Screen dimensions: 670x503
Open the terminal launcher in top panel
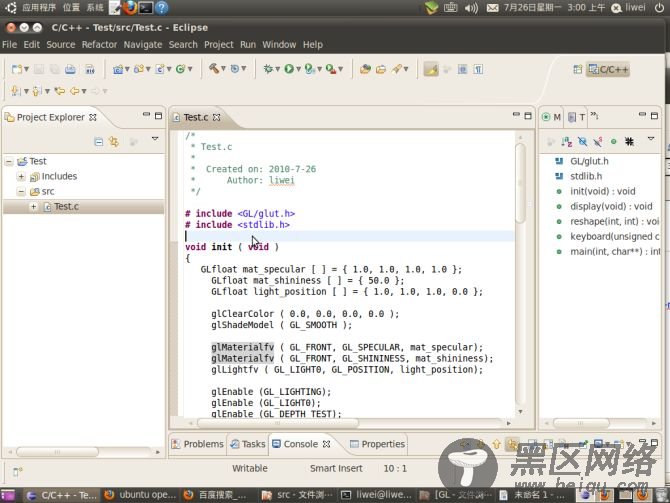point(145,8)
